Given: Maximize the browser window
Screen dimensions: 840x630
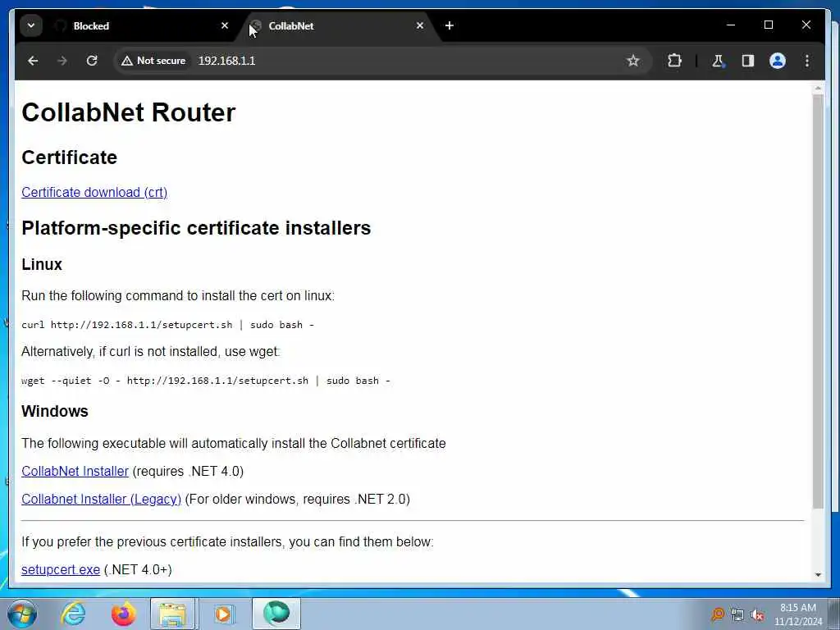Looking at the screenshot, I should pyautogui.click(x=768, y=25).
